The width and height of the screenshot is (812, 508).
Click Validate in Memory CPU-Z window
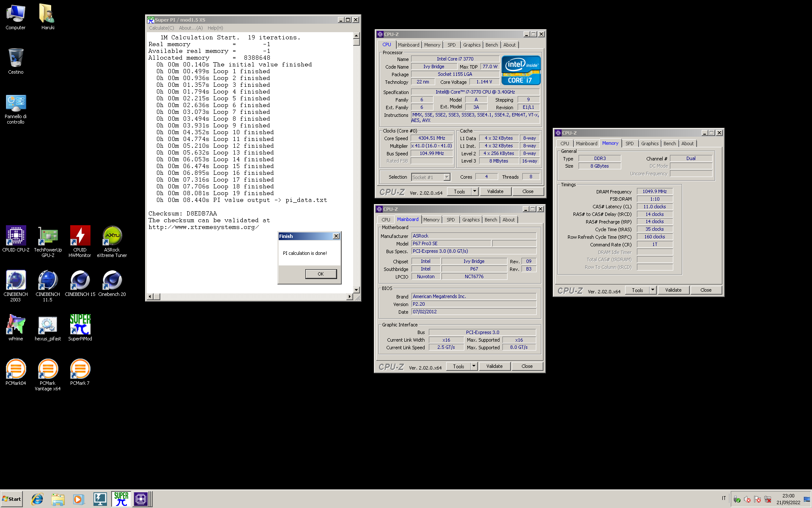coord(673,290)
